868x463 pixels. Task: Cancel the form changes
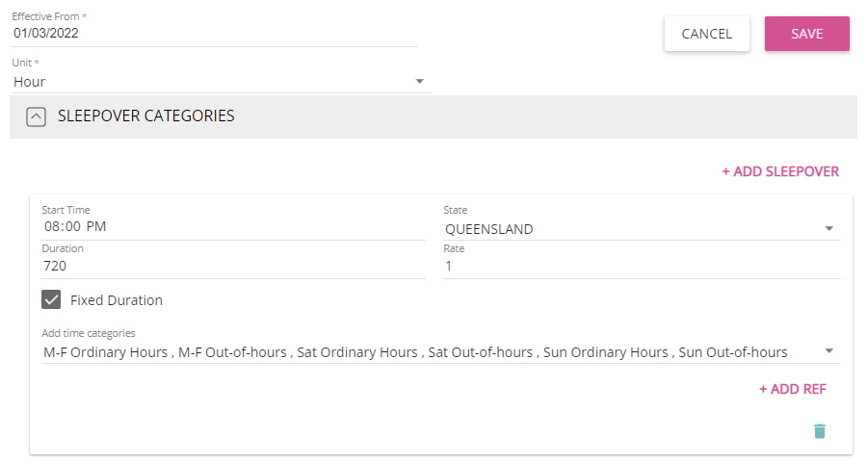pos(706,34)
